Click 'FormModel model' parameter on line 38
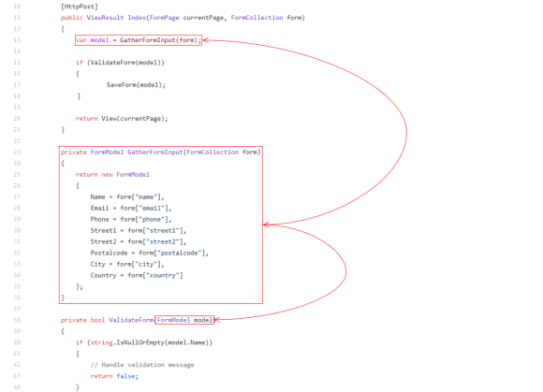This screenshot has height=392, width=543. (x=184, y=320)
